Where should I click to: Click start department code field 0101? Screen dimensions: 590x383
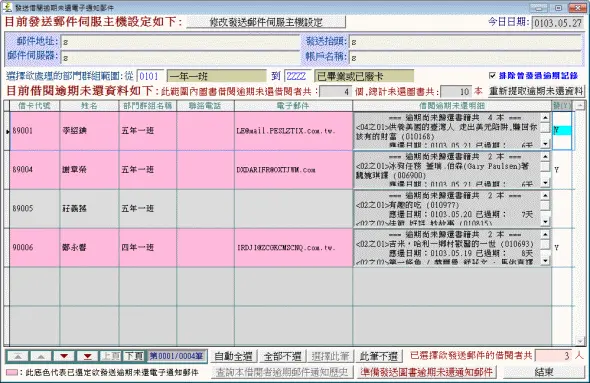pyautogui.click(x=150, y=76)
